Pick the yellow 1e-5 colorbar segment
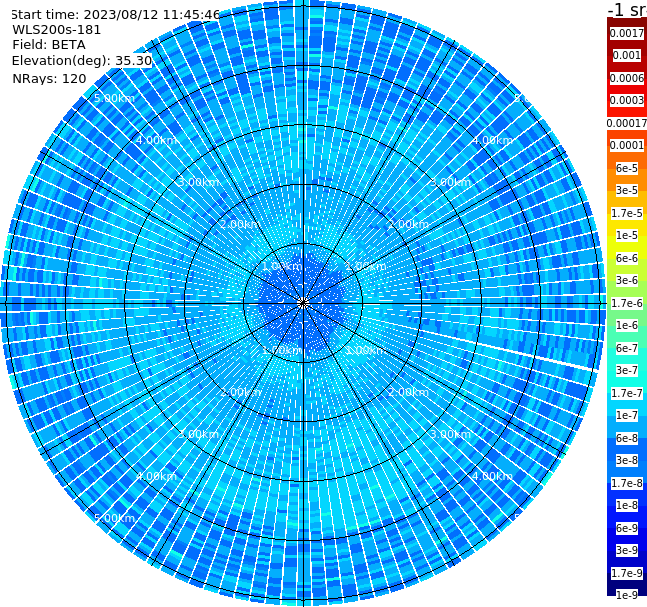Viewport: 647px width, 607px height. click(627, 235)
